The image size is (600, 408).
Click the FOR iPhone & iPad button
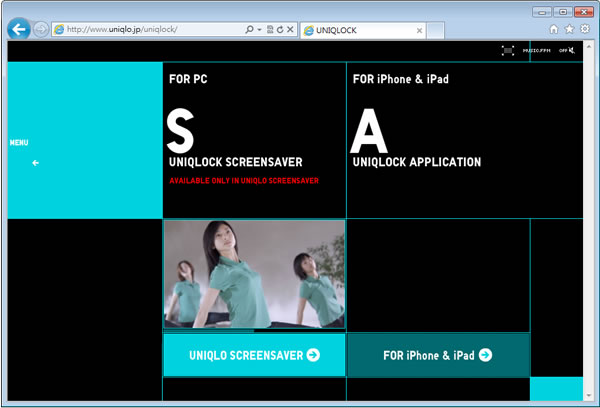tap(439, 355)
